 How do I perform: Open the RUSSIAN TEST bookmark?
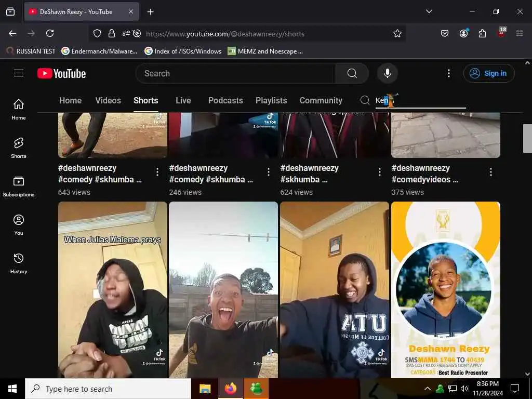click(31, 51)
